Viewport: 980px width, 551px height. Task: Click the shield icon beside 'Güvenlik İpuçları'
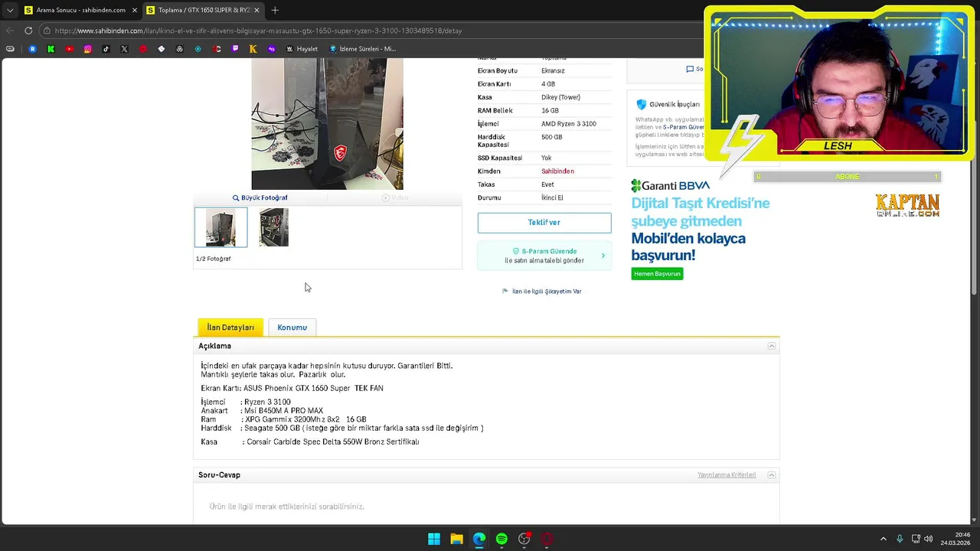(x=642, y=104)
